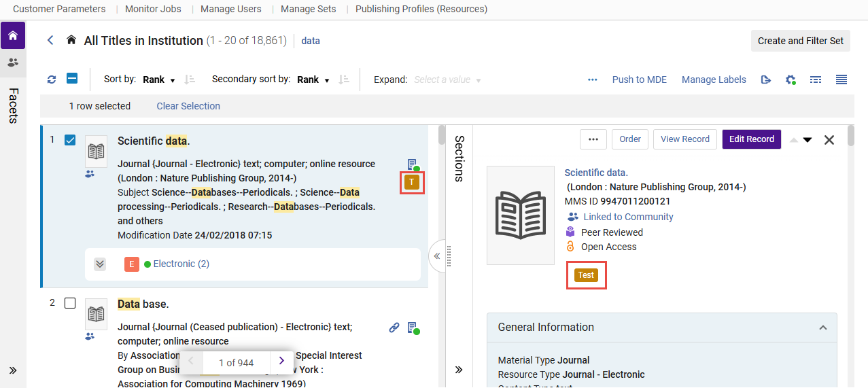Screen dimensions: 868x388
Task: Click Linked to Community link
Action: (628, 217)
